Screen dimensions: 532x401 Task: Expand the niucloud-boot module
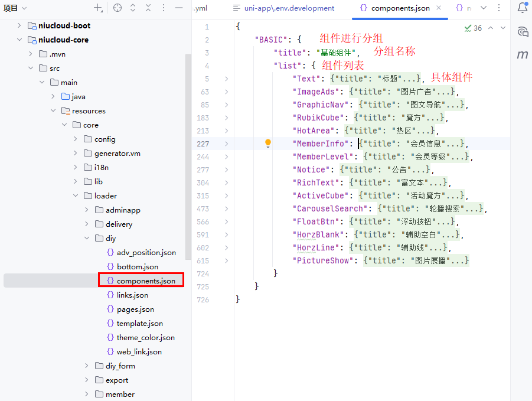[19, 25]
